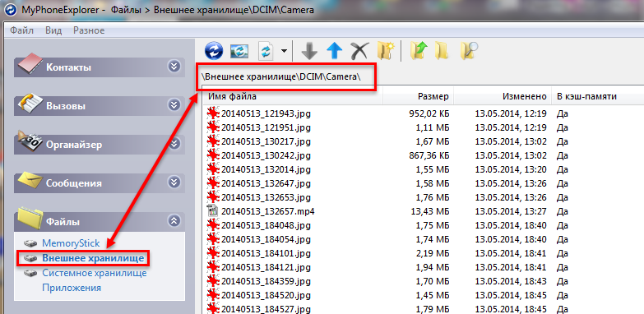Click the 2,19 МБ size cell
644x314 pixels.
pos(432,253)
